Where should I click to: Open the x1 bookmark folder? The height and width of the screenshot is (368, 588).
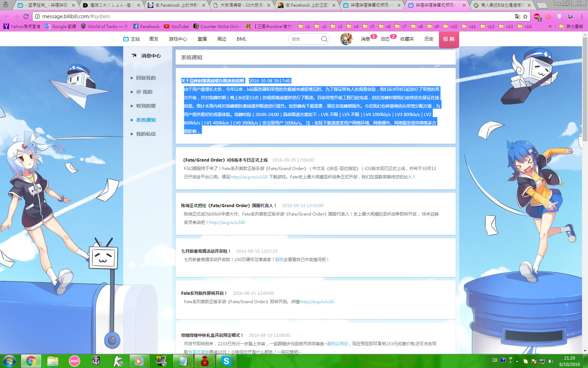[x=304, y=26]
